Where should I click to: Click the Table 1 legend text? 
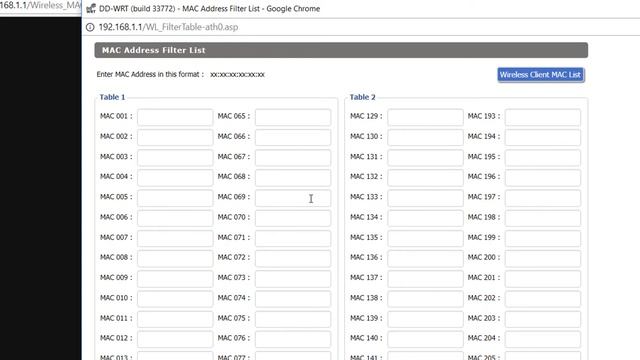tap(112, 97)
